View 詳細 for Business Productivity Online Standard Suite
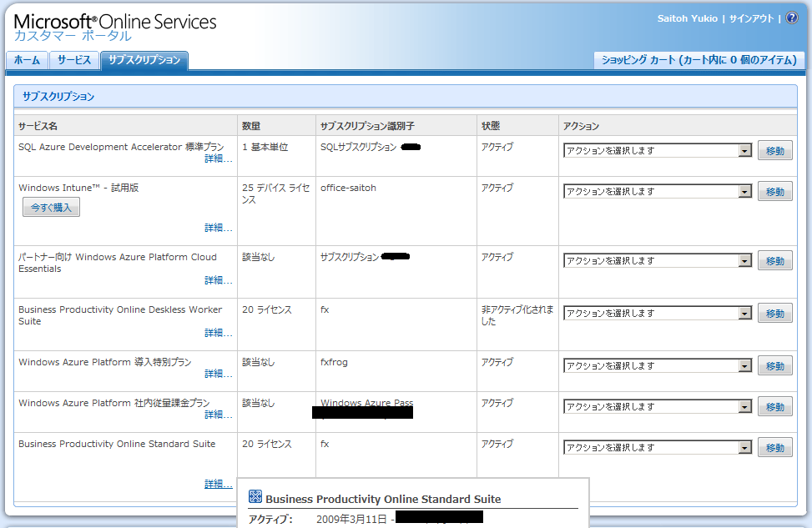 point(218,484)
